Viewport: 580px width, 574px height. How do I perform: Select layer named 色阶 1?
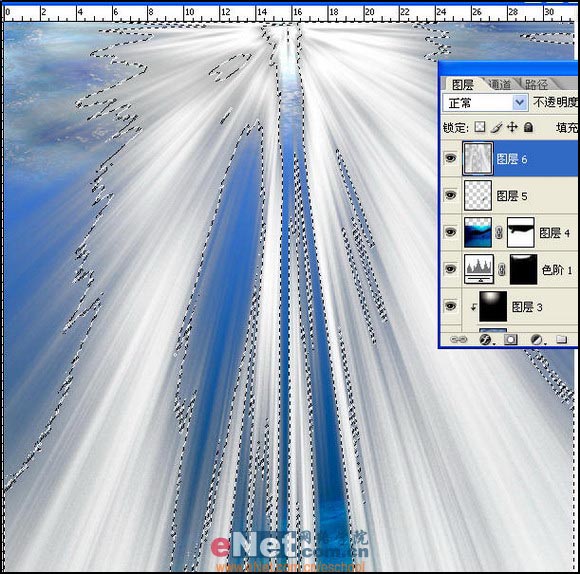tap(557, 270)
